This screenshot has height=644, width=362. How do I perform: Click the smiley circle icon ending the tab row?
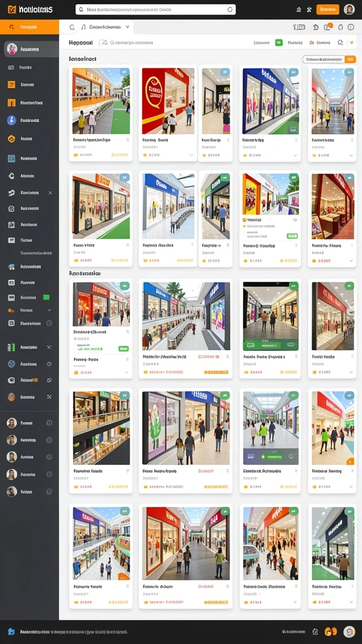coord(351,27)
